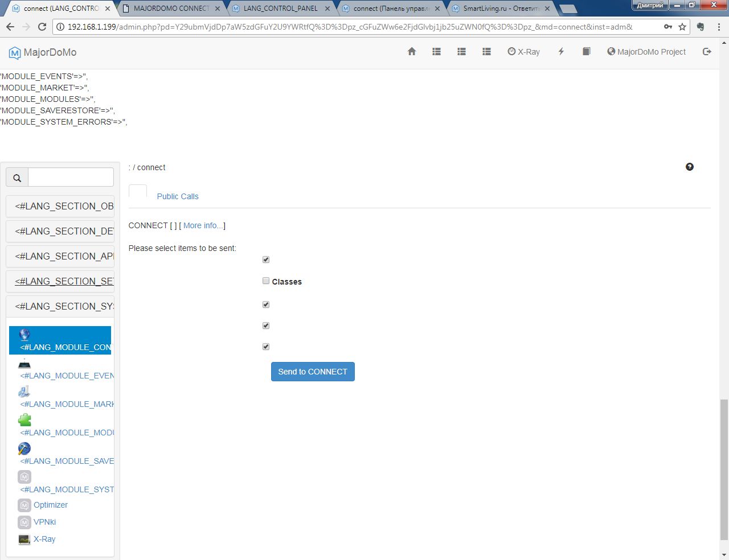Click the scrollbar down arrow

pyautogui.click(x=724, y=555)
